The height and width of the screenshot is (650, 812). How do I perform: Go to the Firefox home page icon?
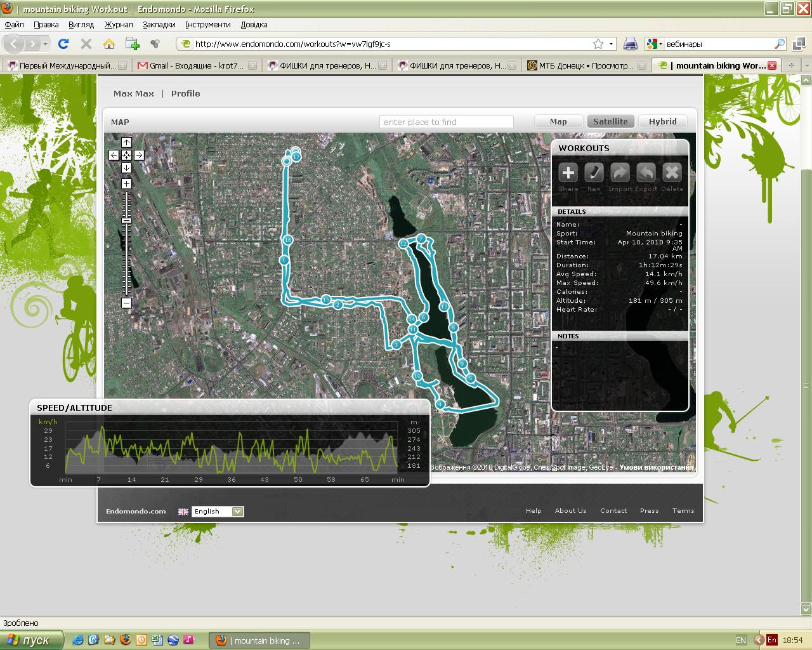(x=109, y=44)
